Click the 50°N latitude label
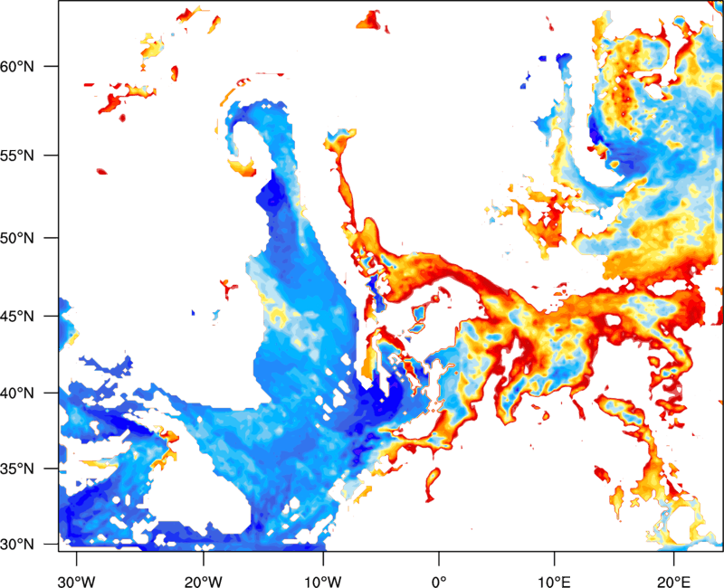This screenshot has width=724, height=588. [x=17, y=238]
